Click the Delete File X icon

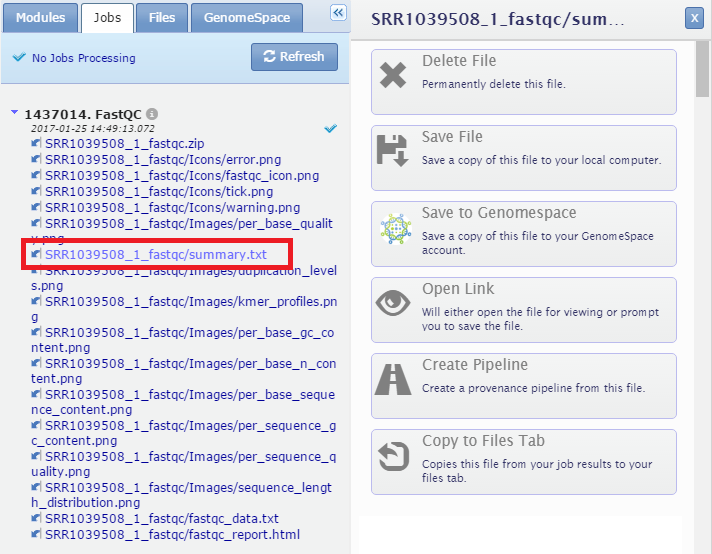point(393,75)
